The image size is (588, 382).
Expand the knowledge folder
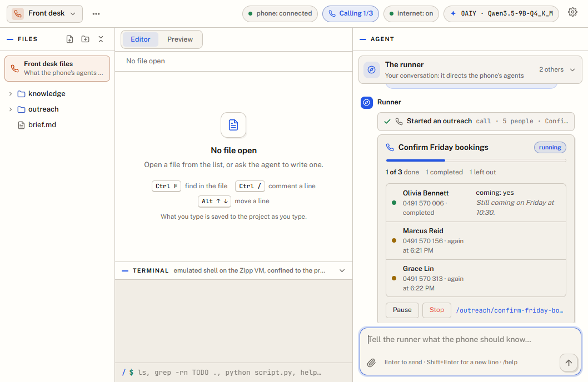coord(57,94)
